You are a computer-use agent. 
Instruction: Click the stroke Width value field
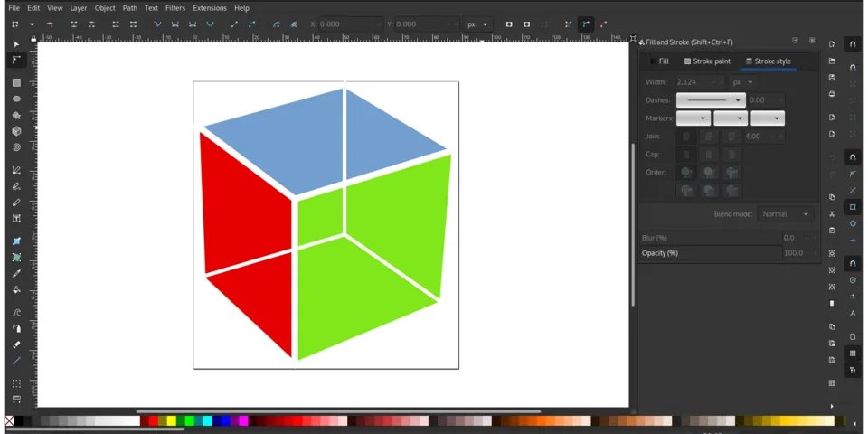pyautogui.click(x=700, y=82)
